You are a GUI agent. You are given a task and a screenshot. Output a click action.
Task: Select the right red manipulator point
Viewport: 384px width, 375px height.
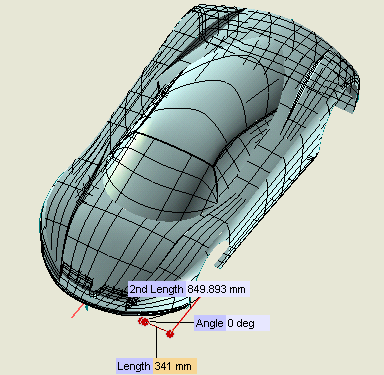pos(170,333)
